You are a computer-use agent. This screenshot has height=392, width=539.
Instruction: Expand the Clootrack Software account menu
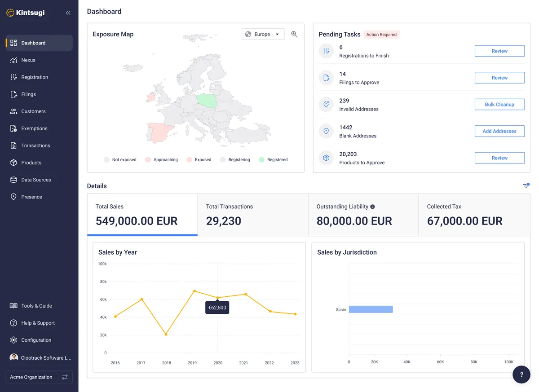[40, 358]
